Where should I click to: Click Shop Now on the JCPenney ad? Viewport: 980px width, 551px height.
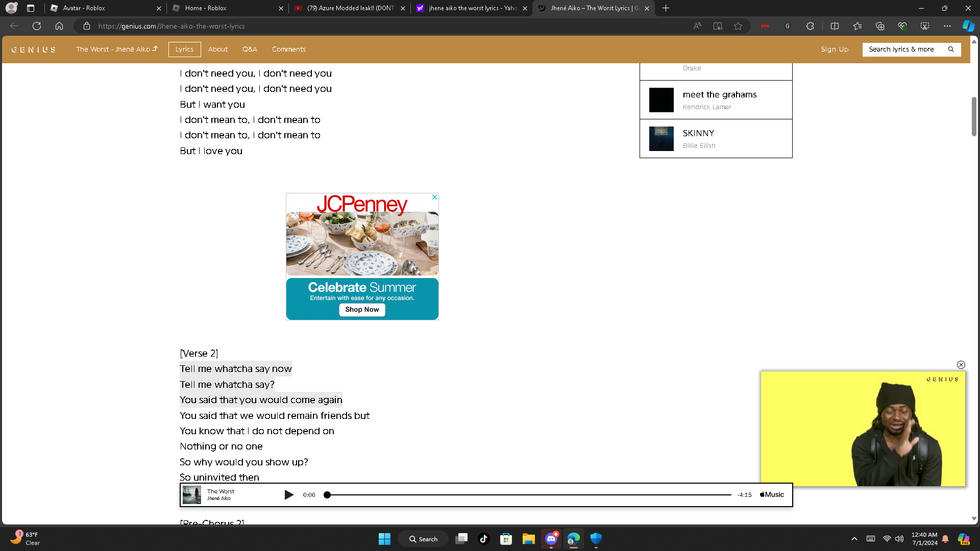tap(362, 310)
